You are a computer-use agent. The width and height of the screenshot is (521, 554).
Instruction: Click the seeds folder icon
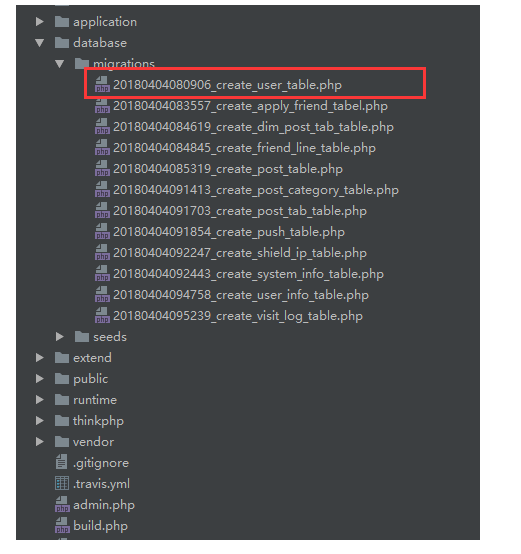tap(82, 337)
